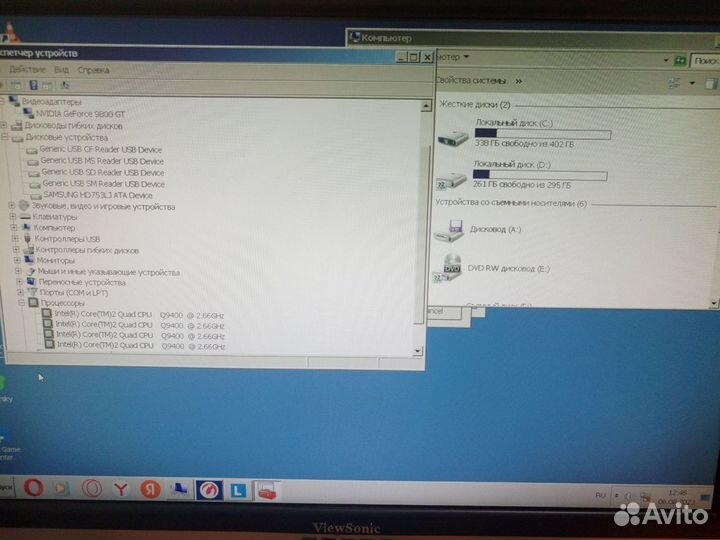Click the Компьютер window scroll down arrow
Image resolution: width=720 pixels, height=540 pixels.
point(714,303)
